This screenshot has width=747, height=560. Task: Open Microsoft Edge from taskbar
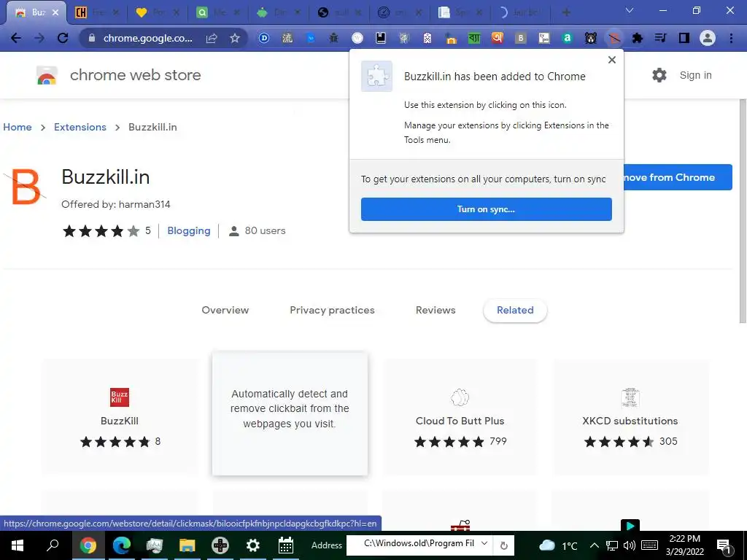point(122,545)
